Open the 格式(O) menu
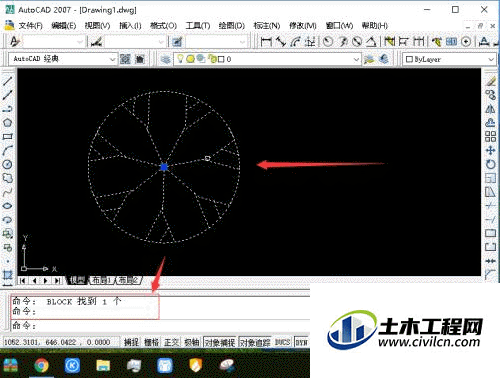 [x=163, y=26]
